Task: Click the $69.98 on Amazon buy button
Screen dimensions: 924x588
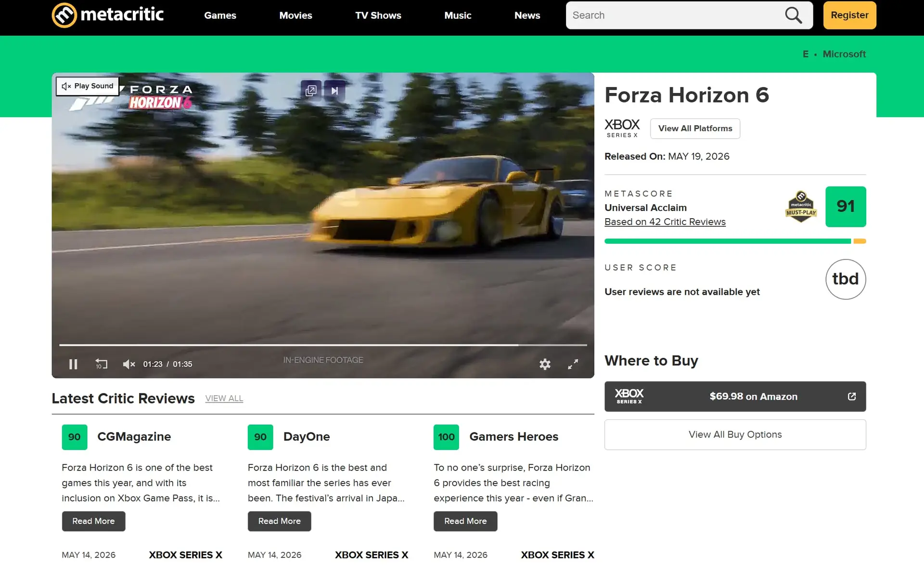Action: [735, 396]
